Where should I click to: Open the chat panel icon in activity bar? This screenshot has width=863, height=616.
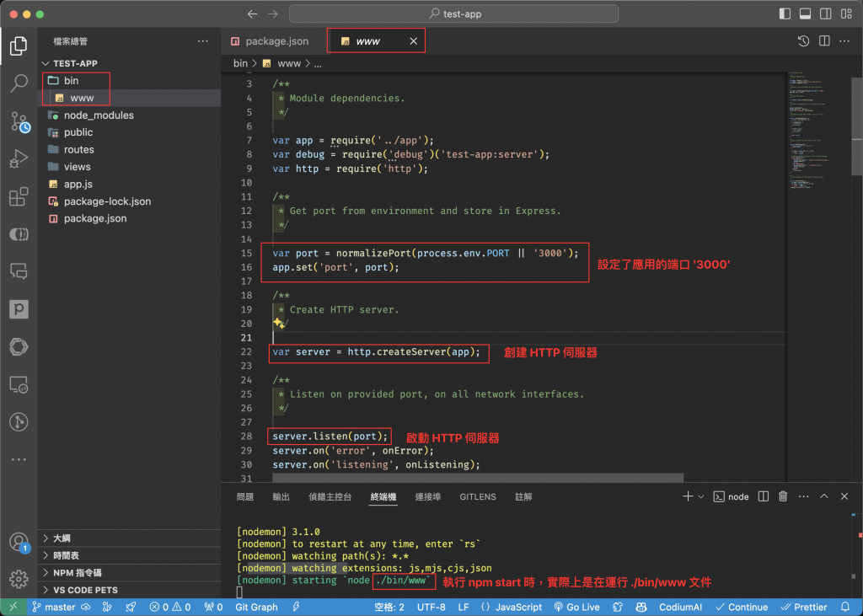point(19,271)
